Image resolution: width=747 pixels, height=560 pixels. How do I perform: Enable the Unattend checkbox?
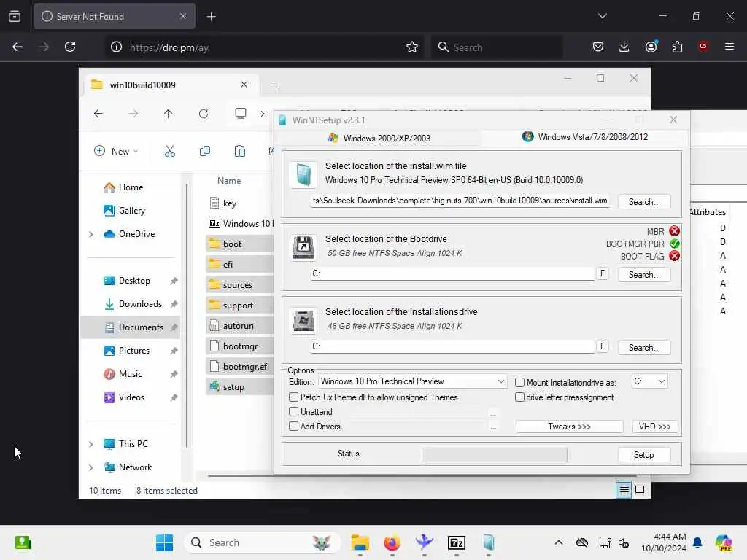293,411
